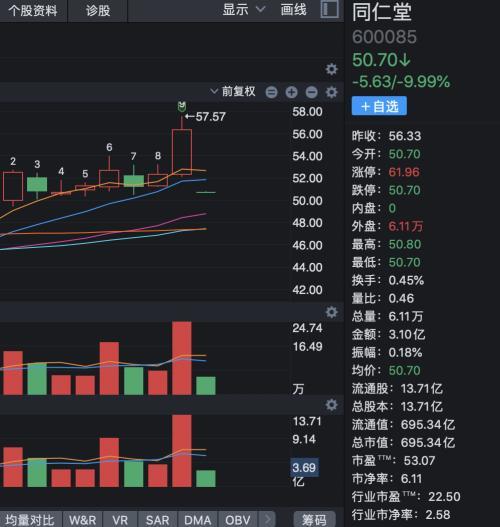The height and width of the screenshot is (527, 500).
Task: Click the 画线 drawing tool button
Action: (x=293, y=10)
